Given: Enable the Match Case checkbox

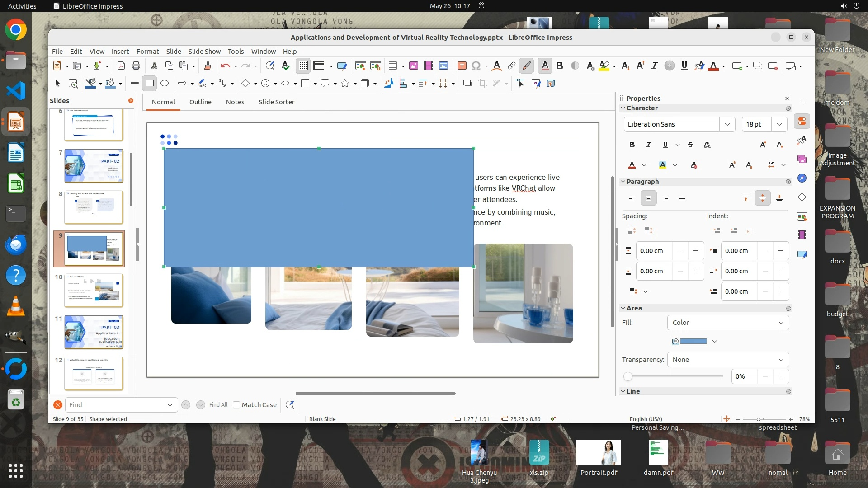Looking at the screenshot, I should 236,405.
